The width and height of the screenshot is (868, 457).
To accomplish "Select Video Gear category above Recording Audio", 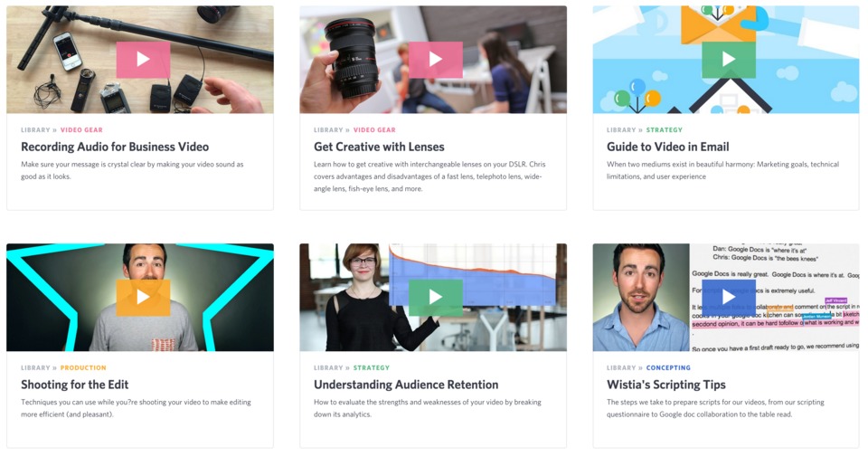I will [81, 130].
